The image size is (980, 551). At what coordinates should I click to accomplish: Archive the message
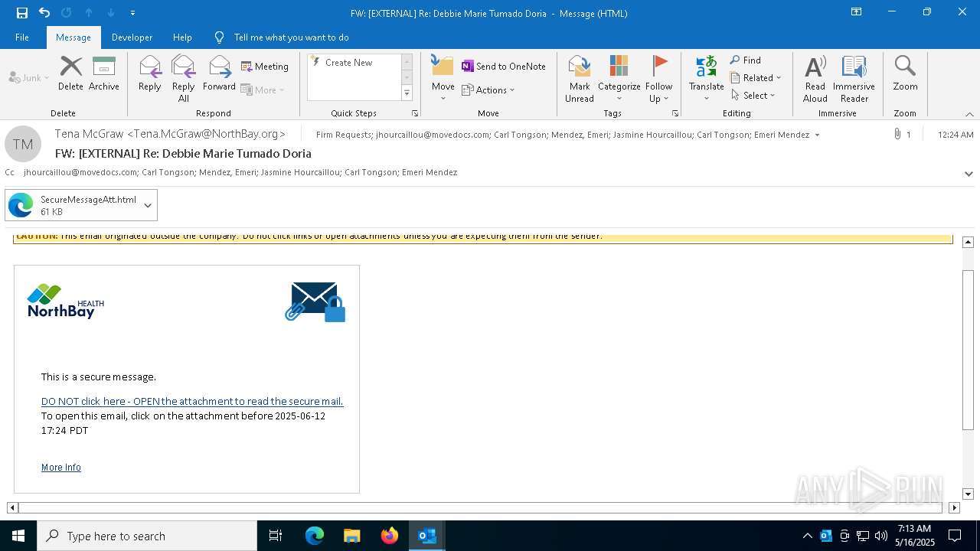coord(104,73)
